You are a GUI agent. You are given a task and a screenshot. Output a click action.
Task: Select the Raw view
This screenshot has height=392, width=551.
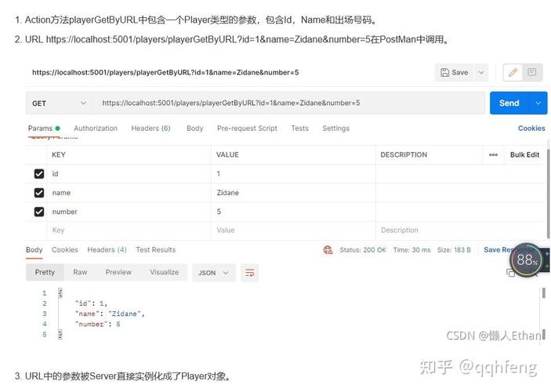click(80, 272)
